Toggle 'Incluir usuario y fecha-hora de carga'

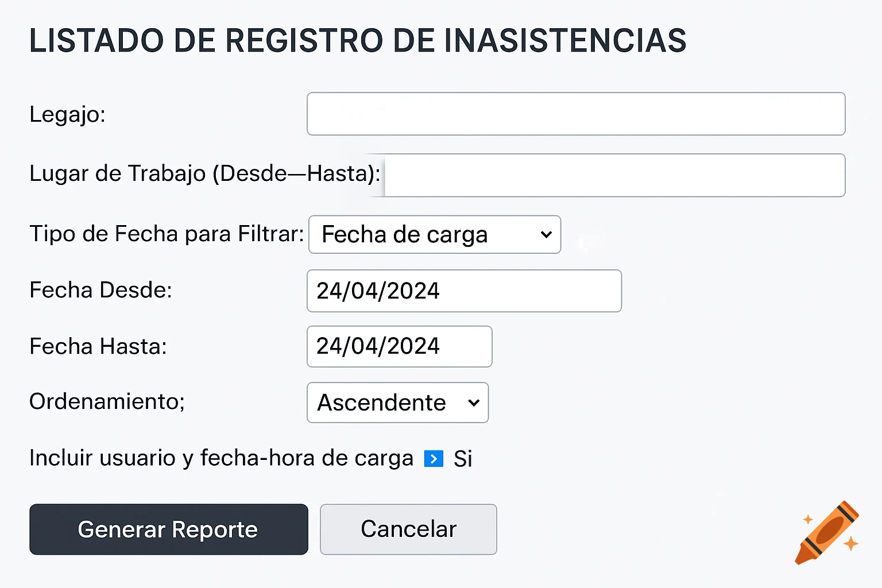click(x=434, y=458)
